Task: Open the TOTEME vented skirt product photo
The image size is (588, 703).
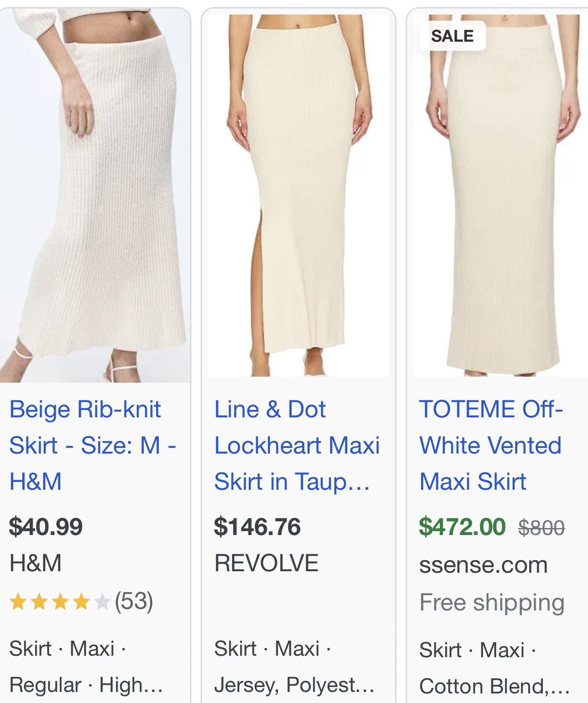Action: coord(500,196)
